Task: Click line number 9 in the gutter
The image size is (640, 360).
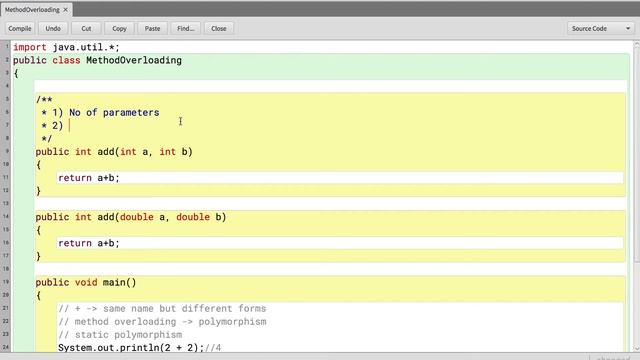Action: (x=7, y=151)
